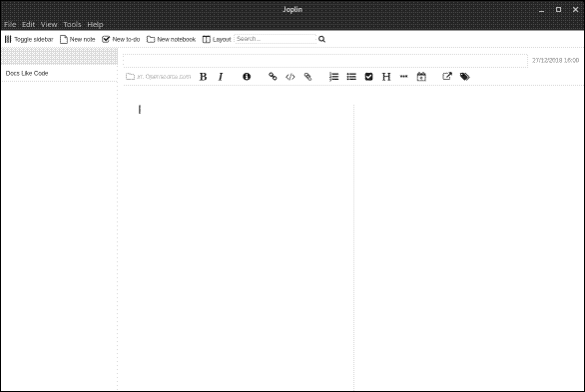This screenshot has width=585, height=392.
Task: Maximize the Joplin window
Action: (x=558, y=10)
